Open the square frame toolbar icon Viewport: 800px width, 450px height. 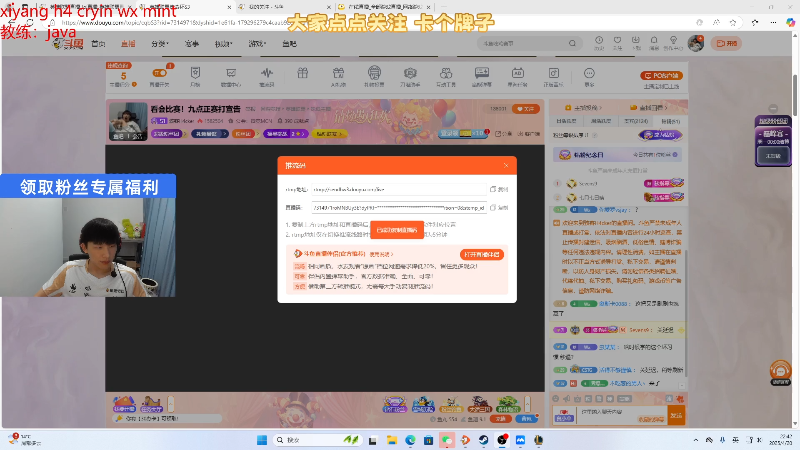554,73
